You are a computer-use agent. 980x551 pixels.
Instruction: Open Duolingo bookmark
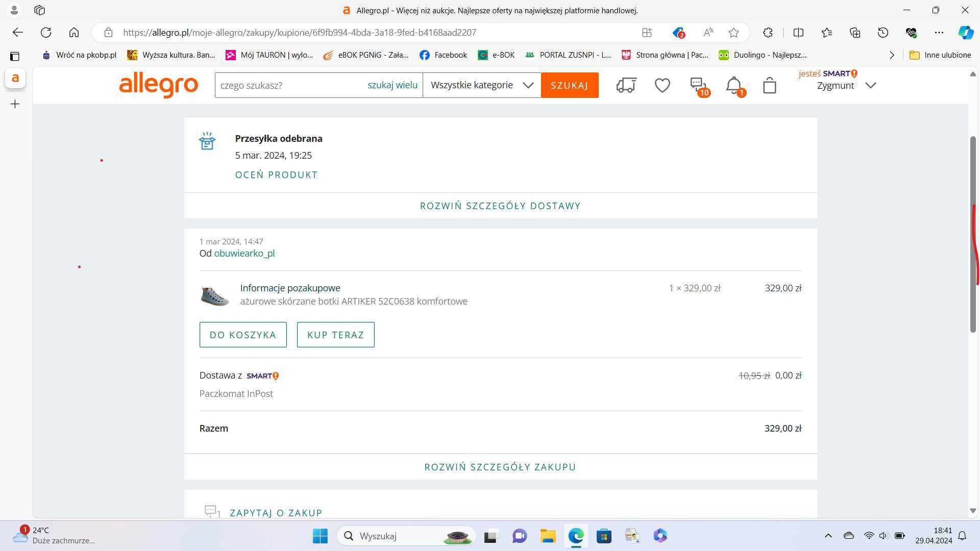click(763, 55)
